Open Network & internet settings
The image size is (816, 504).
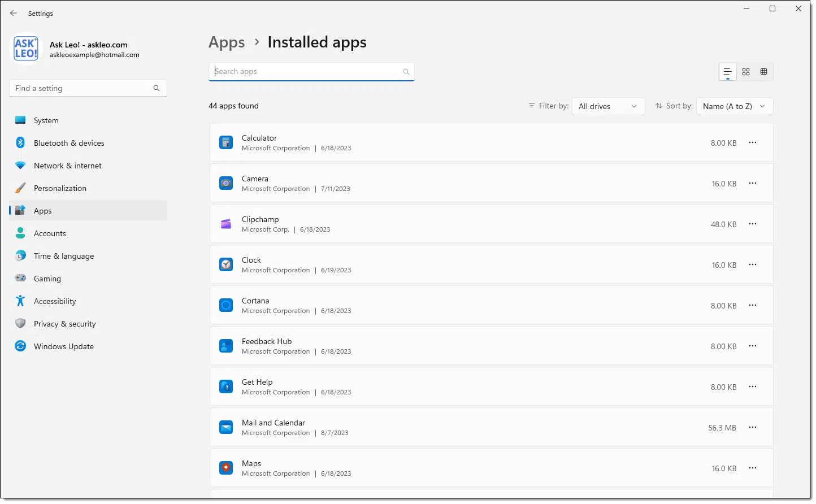88,166
